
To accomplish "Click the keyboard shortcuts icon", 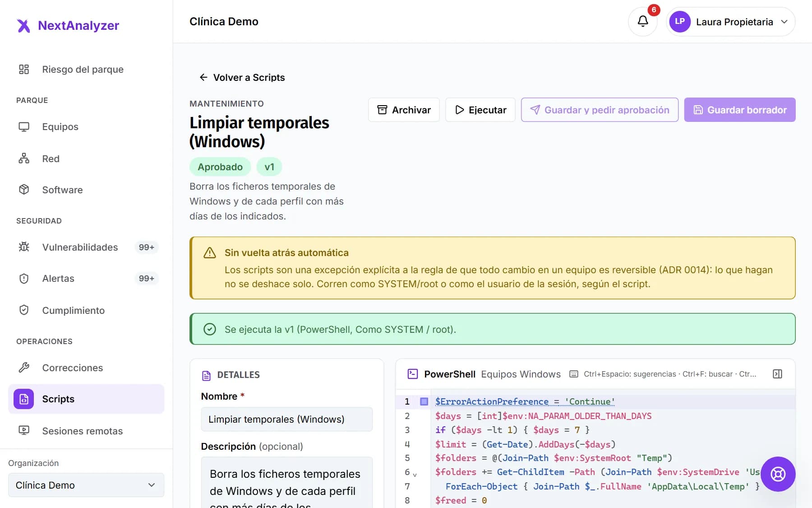I will [574, 374].
